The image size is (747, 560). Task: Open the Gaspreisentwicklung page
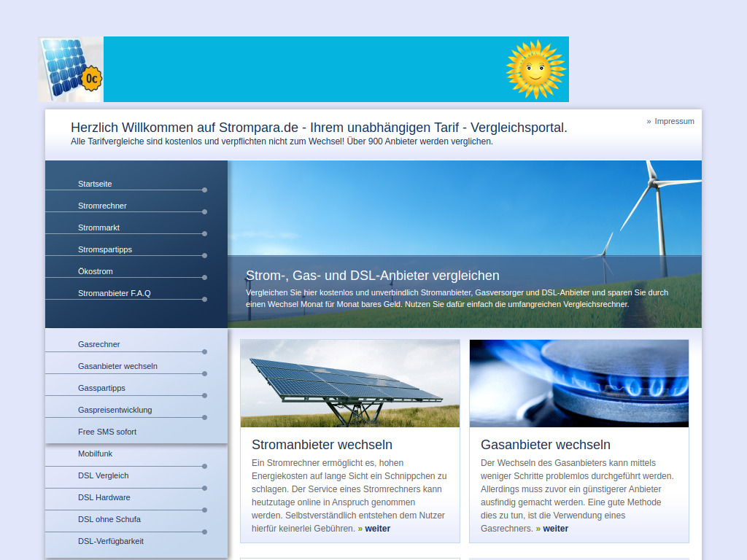(115, 410)
